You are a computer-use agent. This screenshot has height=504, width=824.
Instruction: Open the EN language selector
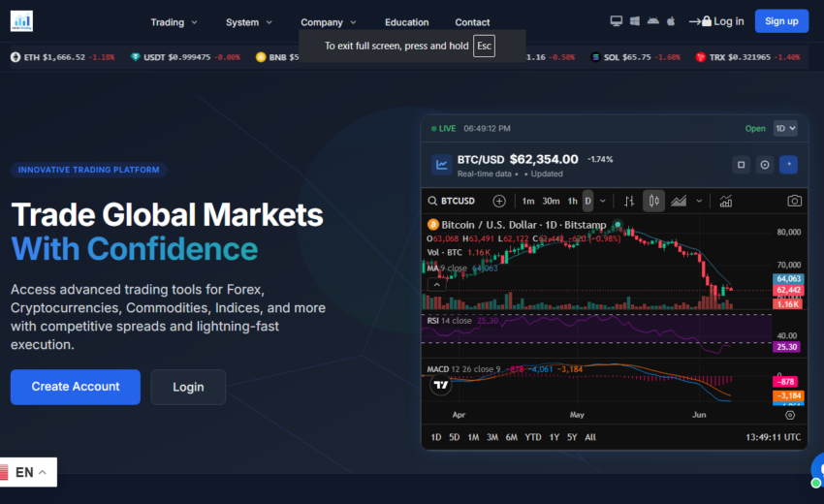(28, 472)
